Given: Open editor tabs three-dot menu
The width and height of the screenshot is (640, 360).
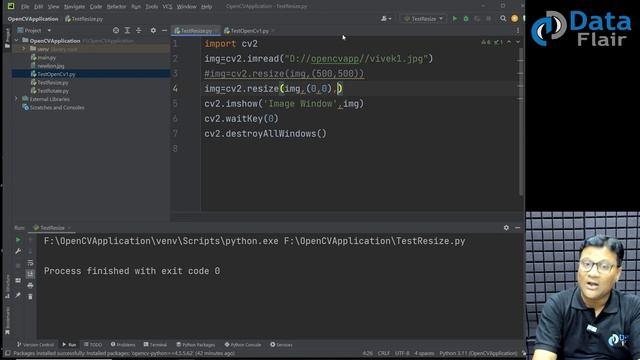Looking at the screenshot, I should (x=518, y=31).
